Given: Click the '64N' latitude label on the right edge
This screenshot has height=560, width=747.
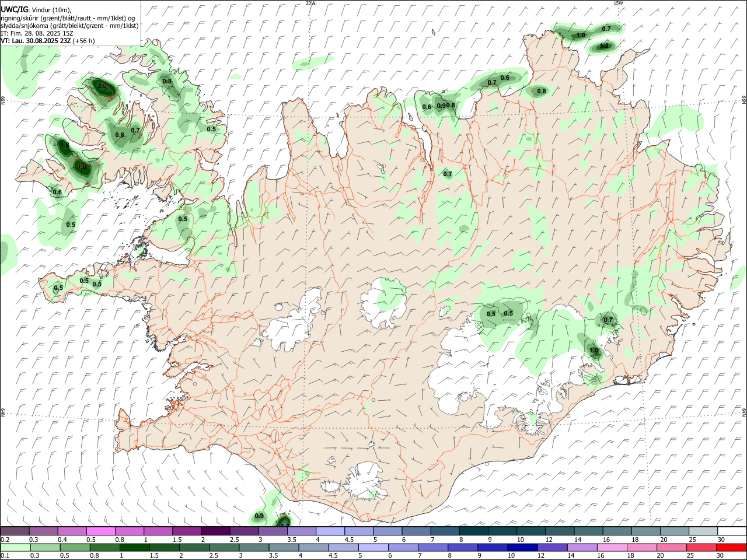Looking at the screenshot, I should coord(744,412).
